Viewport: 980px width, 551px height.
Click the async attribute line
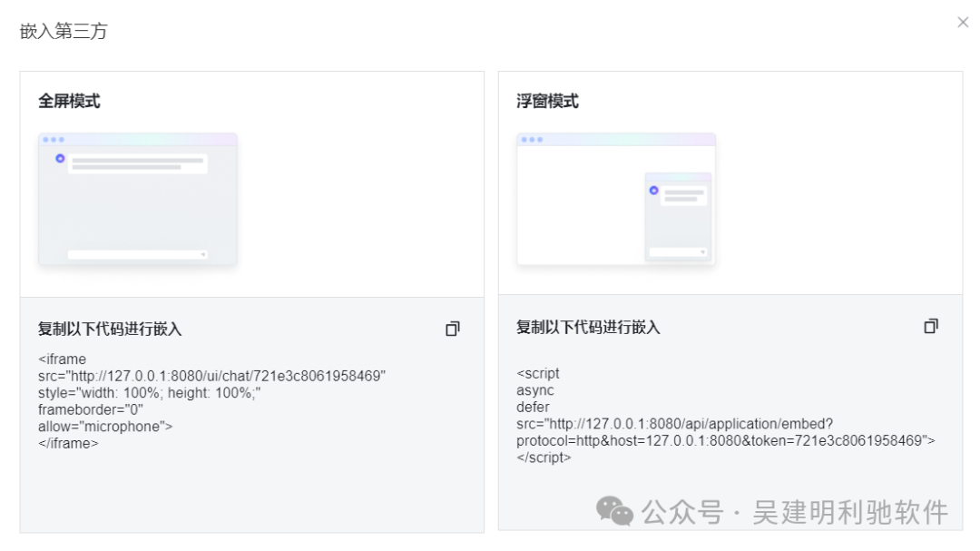pyautogui.click(x=535, y=390)
